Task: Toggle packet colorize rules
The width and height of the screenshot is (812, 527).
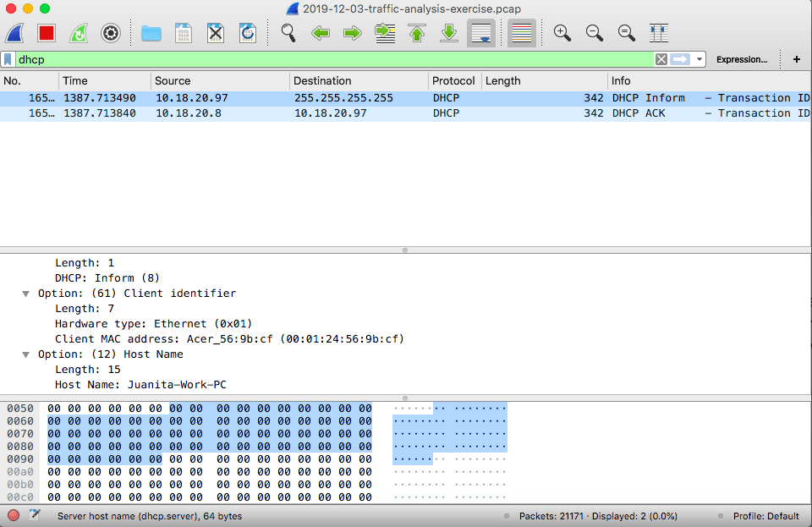Action: [522, 33]
